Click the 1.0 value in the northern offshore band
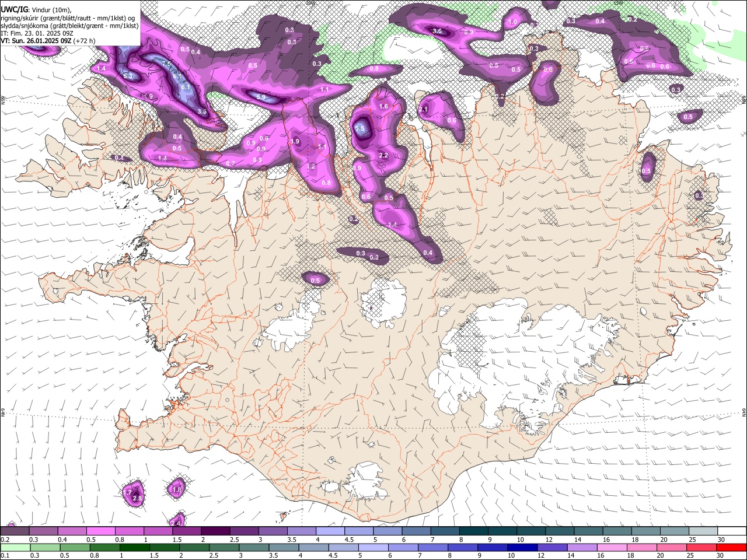Image resolution: width=747 pixels, height=560 pixels. (x=513, y=22)
